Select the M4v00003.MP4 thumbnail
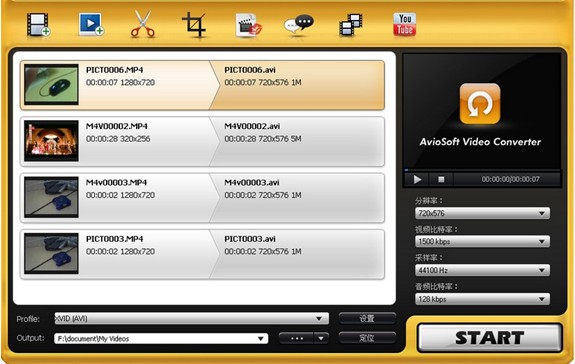 coord(51,197)
